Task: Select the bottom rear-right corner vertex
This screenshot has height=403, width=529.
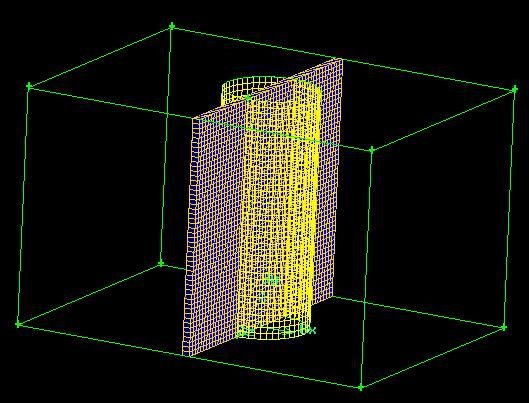Action: click(504, 327)
